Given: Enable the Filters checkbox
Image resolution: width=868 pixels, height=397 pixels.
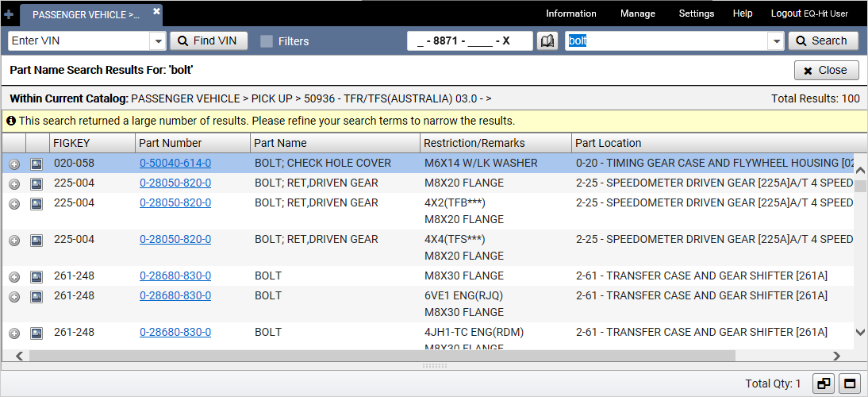Looking at the screenshot, I should click(267, 41).
